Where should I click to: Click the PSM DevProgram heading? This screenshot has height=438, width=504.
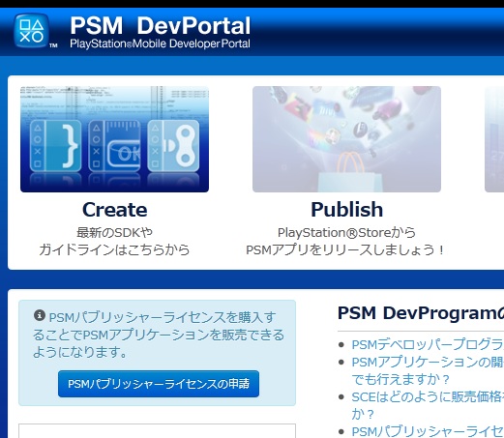tap(421, 313)
